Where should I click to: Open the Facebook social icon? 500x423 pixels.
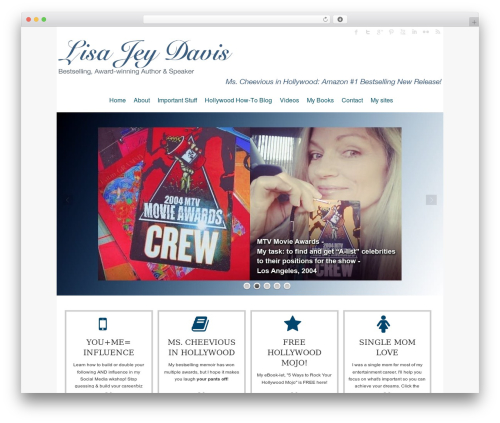point(356,32)
